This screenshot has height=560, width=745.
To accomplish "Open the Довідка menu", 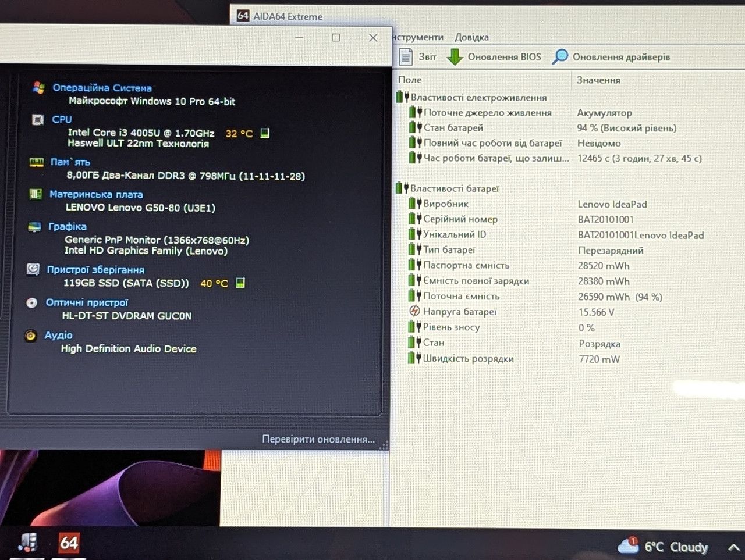I will click(x=471, y=37).
